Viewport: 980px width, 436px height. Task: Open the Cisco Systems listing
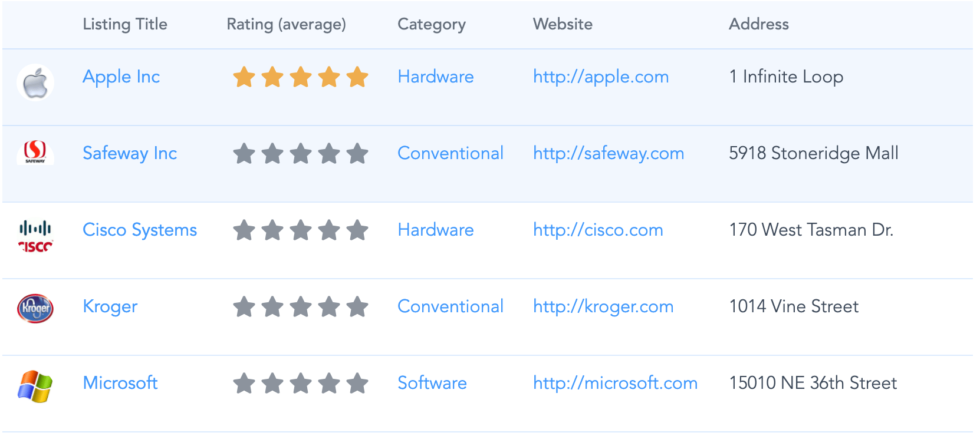click(140, 230)
